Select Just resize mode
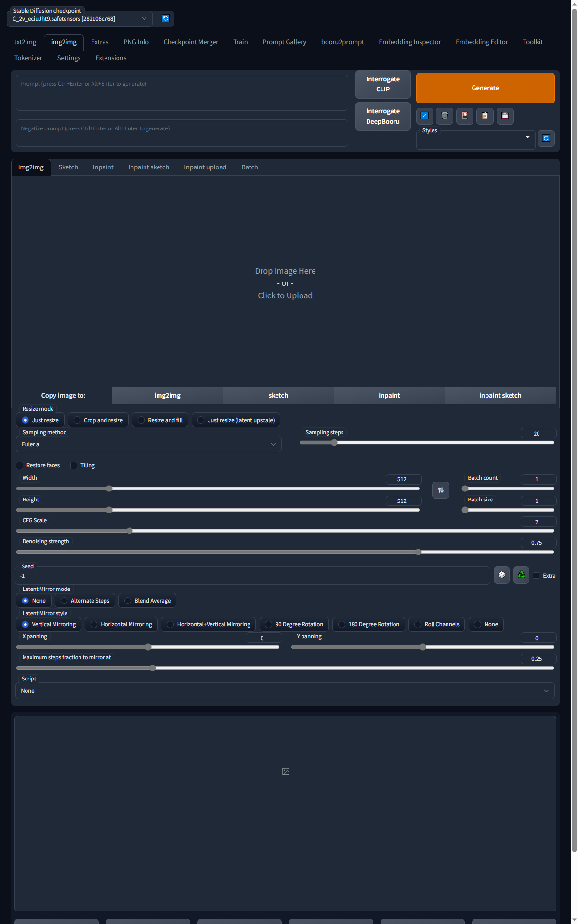 point(40,420)
